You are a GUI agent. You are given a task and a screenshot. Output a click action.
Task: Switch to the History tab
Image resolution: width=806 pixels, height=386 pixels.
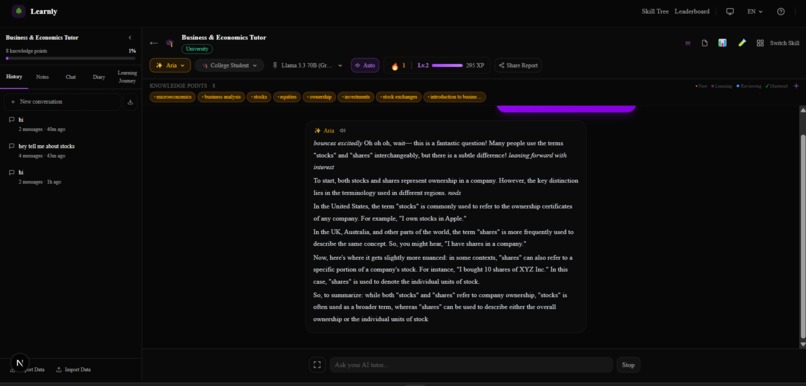coord(14,77)
